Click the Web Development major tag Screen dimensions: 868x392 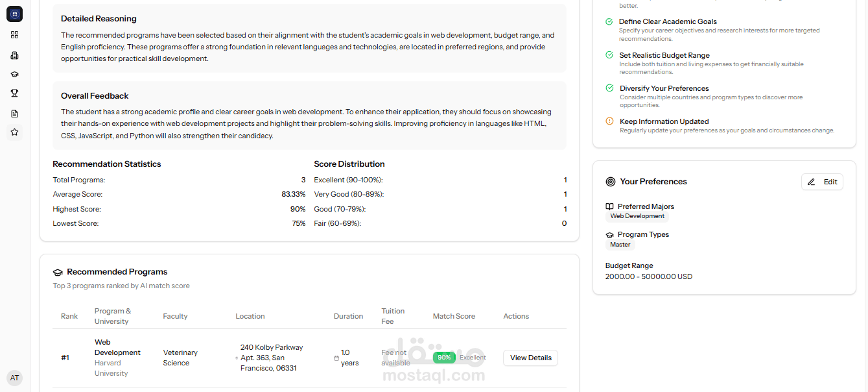[x=637, y=216]
